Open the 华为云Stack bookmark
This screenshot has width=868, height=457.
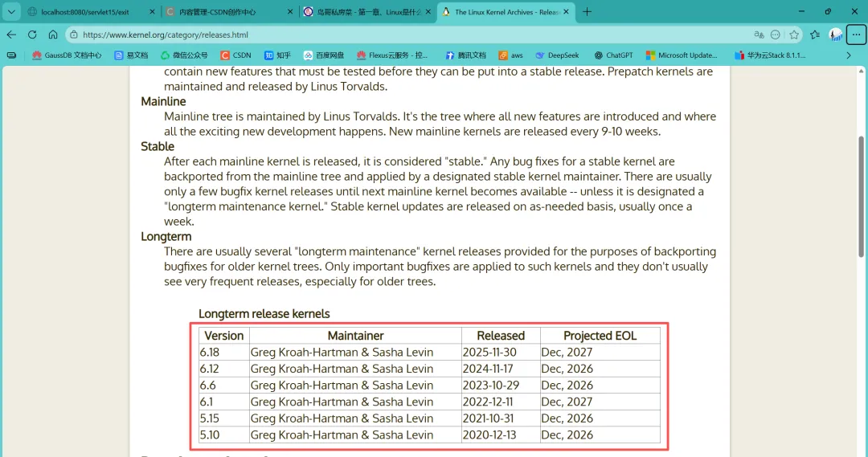[770, 55]
